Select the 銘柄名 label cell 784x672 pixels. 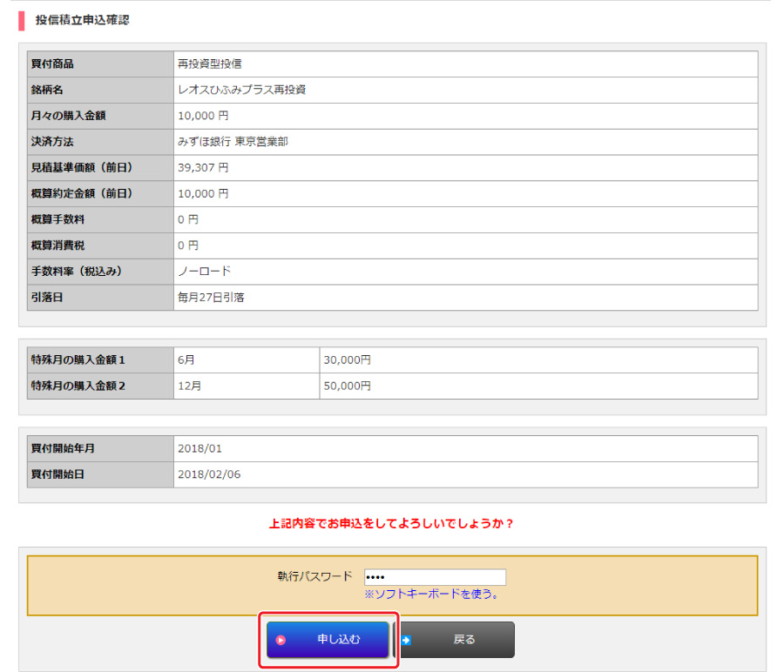(100, 90)
